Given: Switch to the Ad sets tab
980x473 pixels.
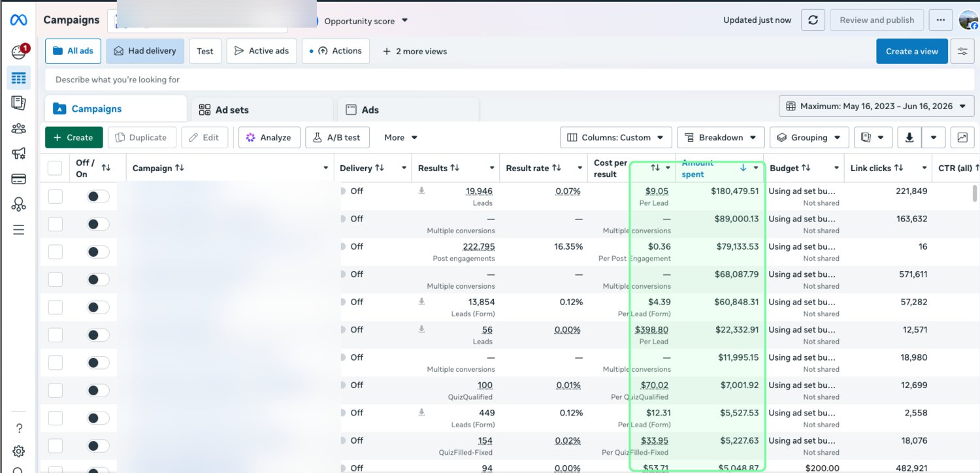Looking at the screenshot, I should pyautogui.click(x=262, y=110).
